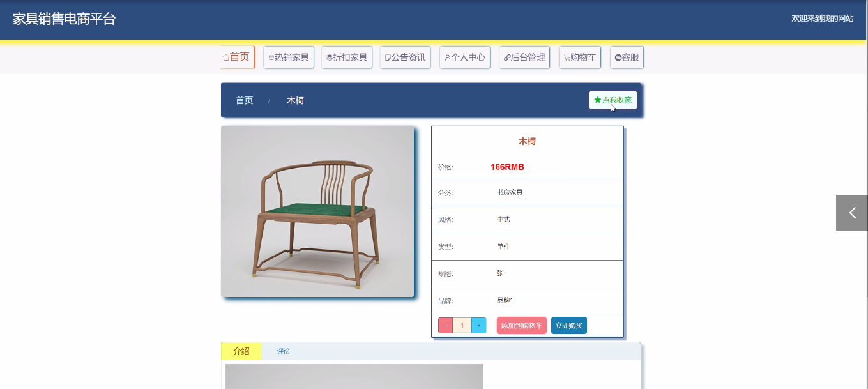868x389 pixels.
Task: Click 首页 in the breadcrumb
Action: 245,100
